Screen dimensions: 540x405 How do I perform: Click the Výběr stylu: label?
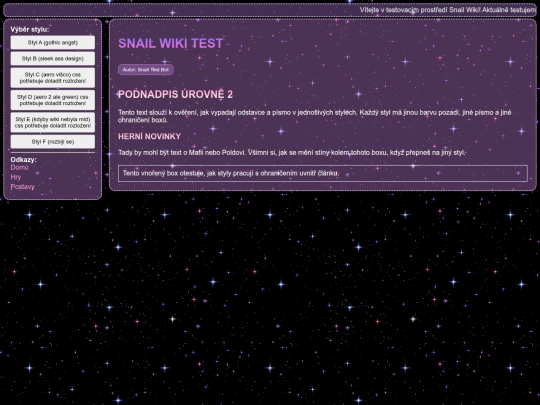click(x=30, y=30)
